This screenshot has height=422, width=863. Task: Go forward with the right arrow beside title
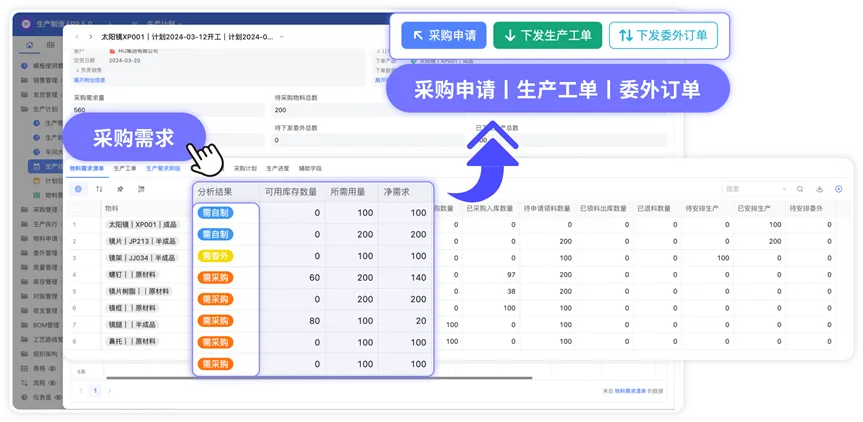[x=91, y=37]
